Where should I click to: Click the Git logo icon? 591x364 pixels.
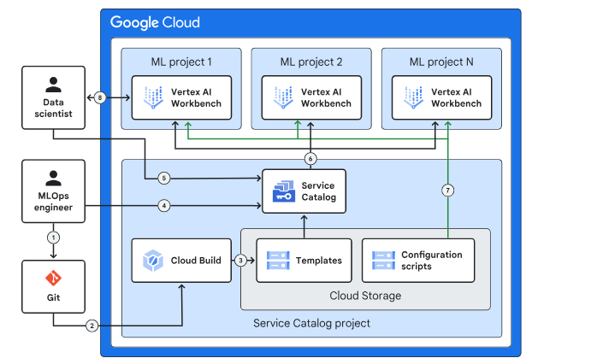53,277
